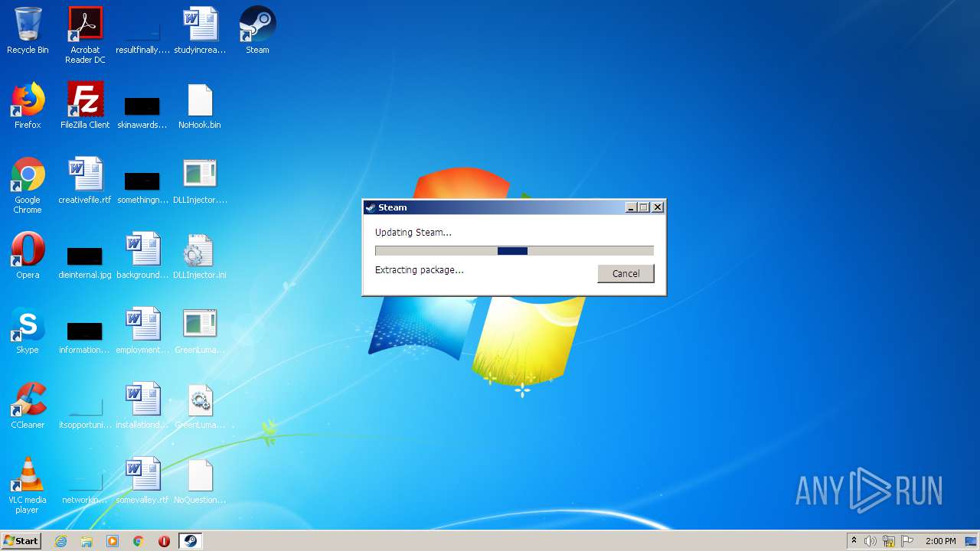Select the background Word document
This screenshot has height=551, width=980.
click(x=142, y=256)
